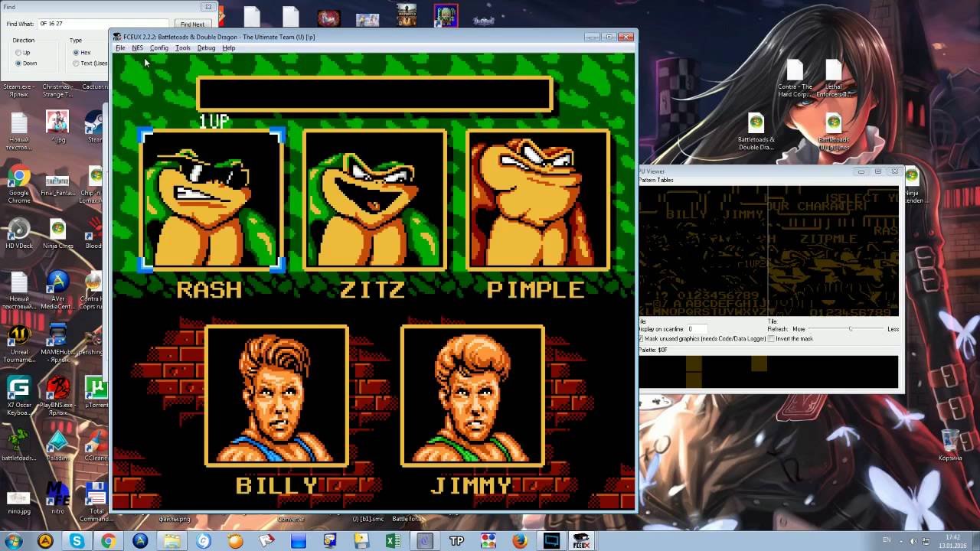Click the right pattern table in PPU Viewer
980x551 pixels.
tap(833, 251)
